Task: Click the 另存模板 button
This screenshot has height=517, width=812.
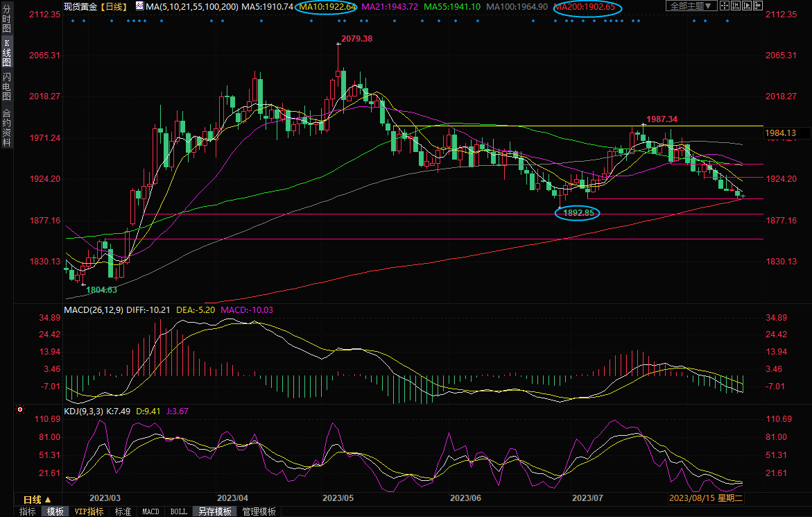Action: click(x=215, y=511)
